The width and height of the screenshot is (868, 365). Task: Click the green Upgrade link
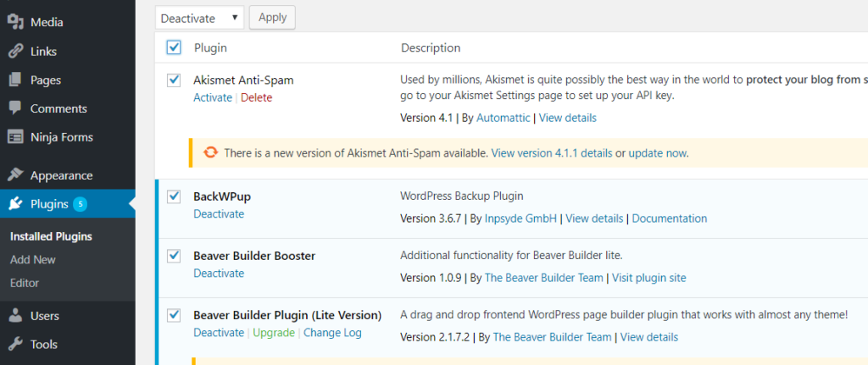(x=274, y=333)
